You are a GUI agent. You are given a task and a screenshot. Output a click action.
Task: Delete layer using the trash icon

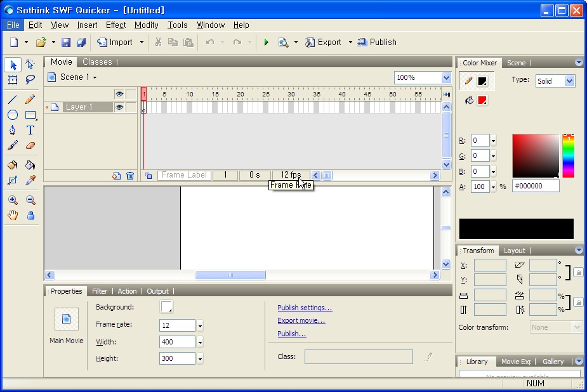click(x=130, y=176)
